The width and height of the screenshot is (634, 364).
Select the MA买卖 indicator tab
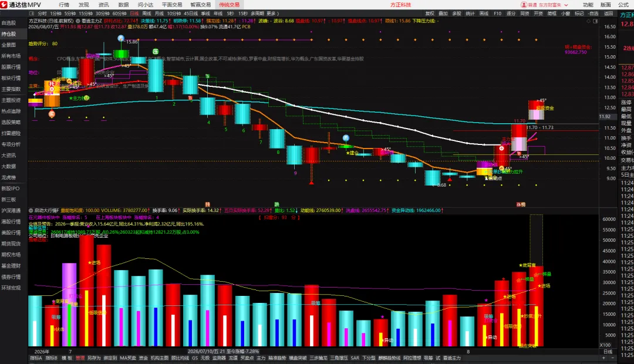pyautogui.click(x=128, y=358)
